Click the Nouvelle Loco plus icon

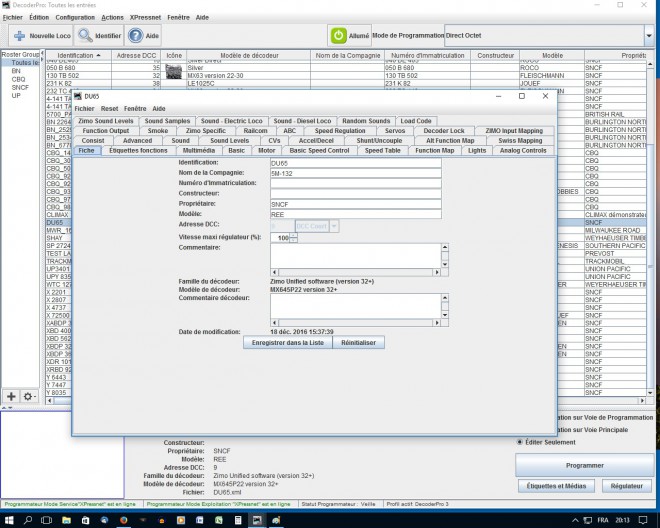pyautogui.click(x=19, y=36)
